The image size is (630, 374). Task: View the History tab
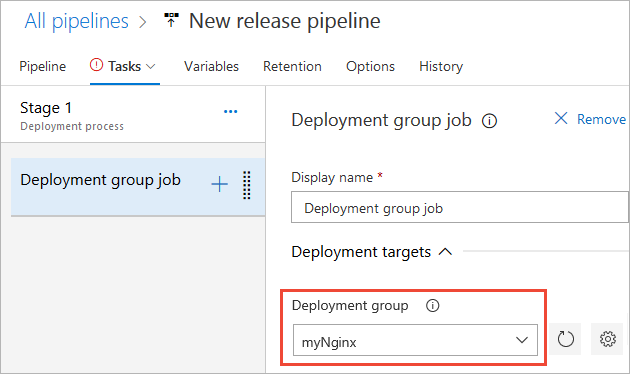441,66
